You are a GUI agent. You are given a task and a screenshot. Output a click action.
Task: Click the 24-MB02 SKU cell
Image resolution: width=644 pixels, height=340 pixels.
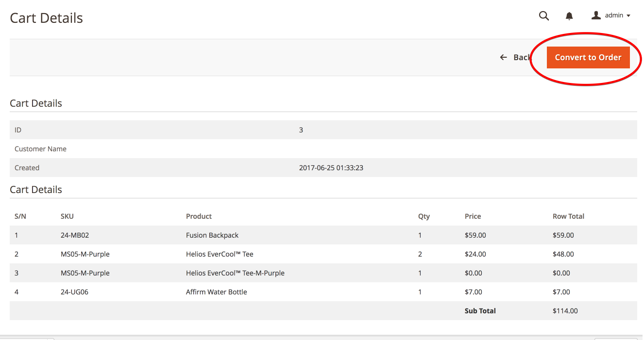(x=75, y=235)
